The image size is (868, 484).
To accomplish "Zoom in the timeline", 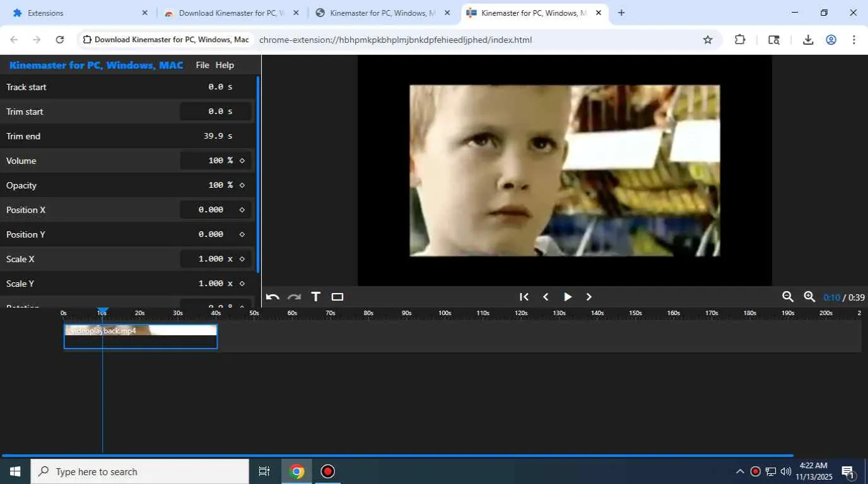I will pyautogui.click(x=809, y=297).
